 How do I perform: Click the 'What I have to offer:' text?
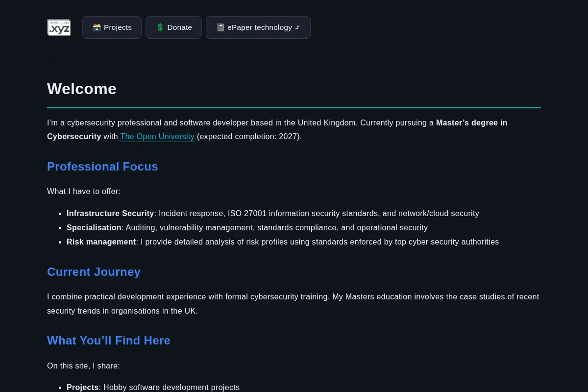click(x=84, y=192)
